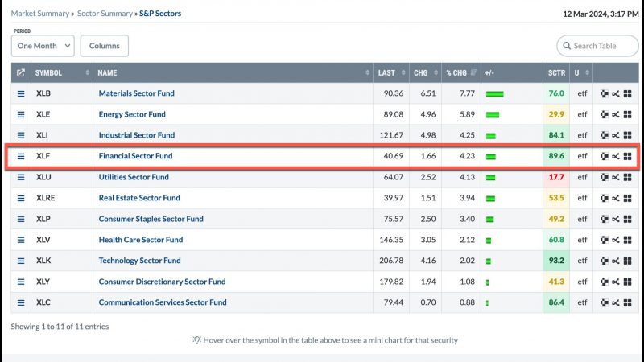The image size is (644, 362).
Task: Go to Sector Summary breadcrumb
Action: pos(105,14)
